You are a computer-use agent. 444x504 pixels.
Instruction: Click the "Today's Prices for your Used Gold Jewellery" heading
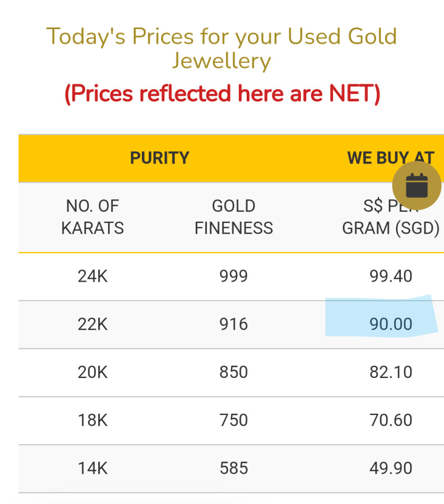click(221, 48)
